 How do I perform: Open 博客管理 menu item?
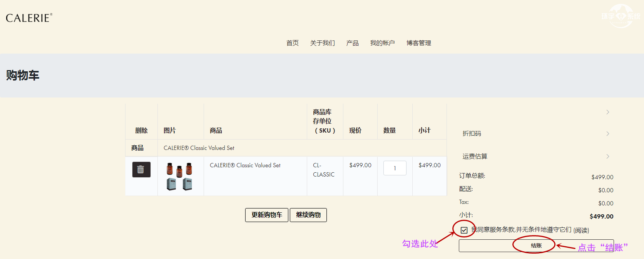[419, 43]
